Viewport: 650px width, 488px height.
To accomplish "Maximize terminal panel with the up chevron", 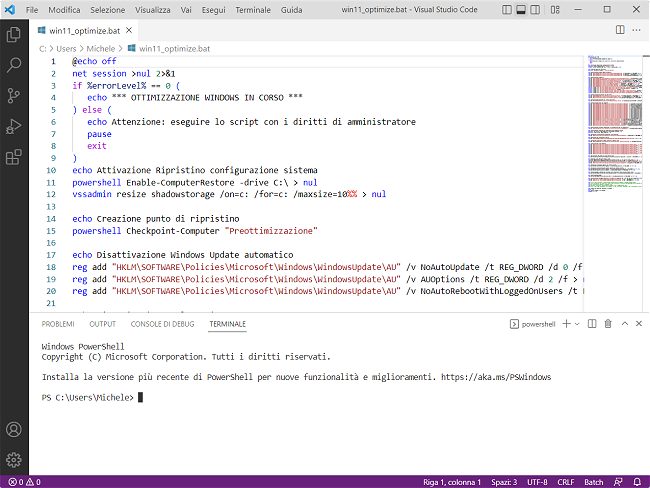I will (x=623, y=324).
